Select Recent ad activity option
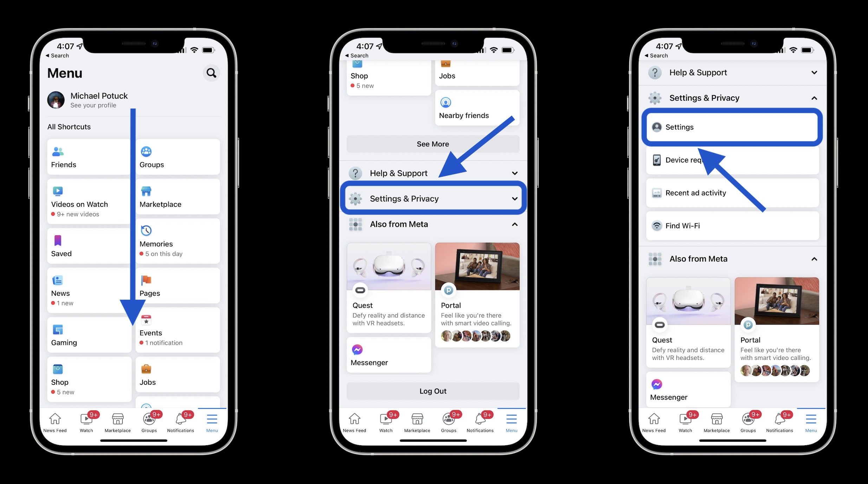 (x=732, y=192)
